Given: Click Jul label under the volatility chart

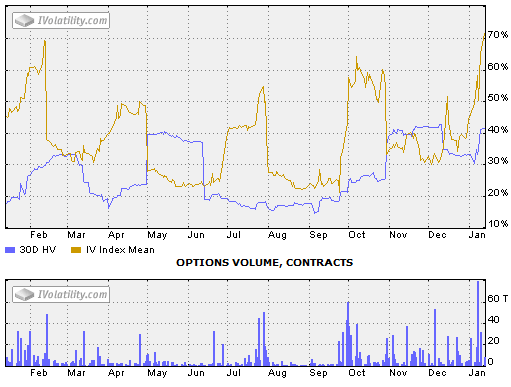Looking at the screenshot, I should pos(234,235).
